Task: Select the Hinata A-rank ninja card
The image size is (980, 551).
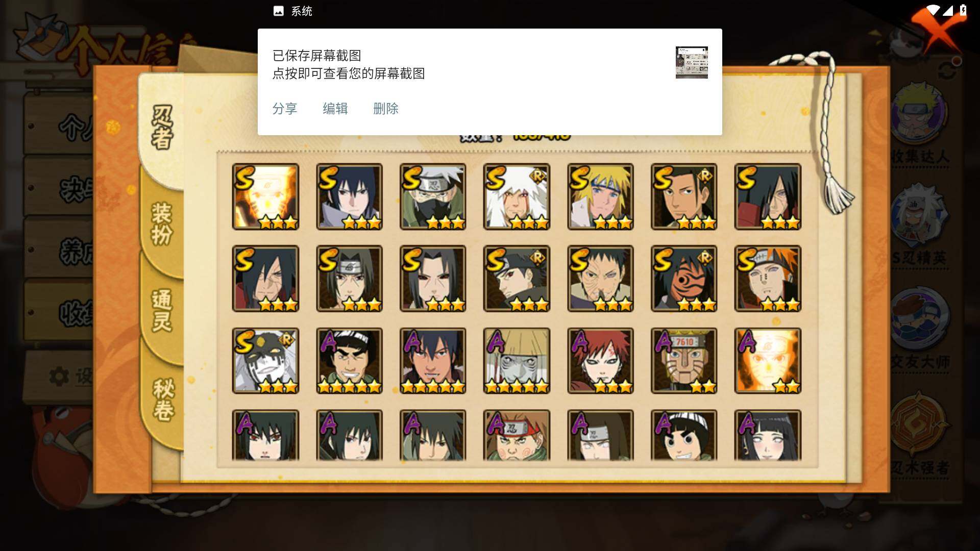Action: [x=768, y=436]
